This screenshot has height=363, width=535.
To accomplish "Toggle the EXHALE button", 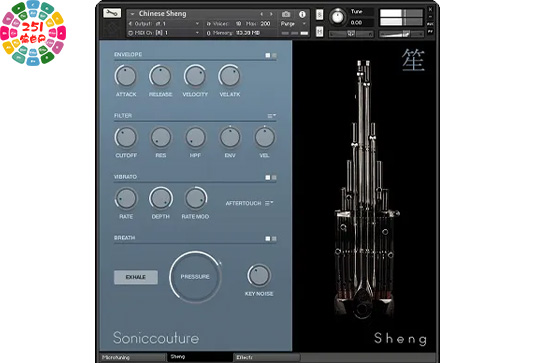I will [136, 277].
